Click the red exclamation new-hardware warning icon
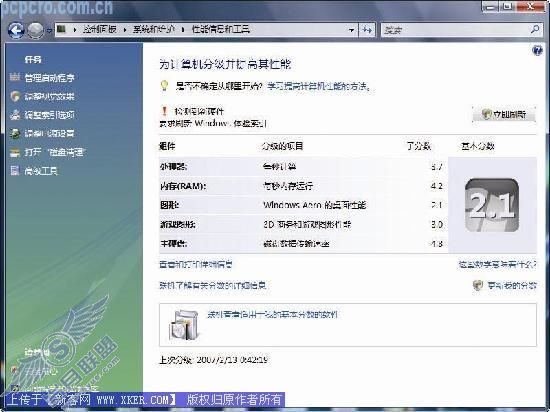 tap(164, 111)
